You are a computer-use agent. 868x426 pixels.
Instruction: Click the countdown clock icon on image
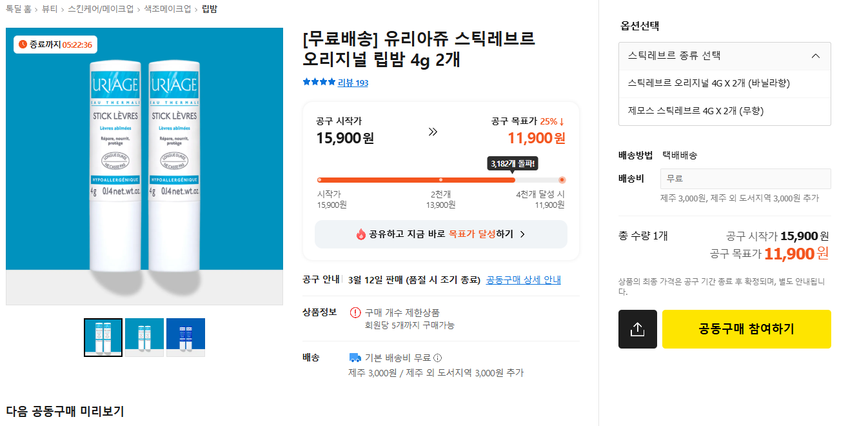click(x=23, y=45)
